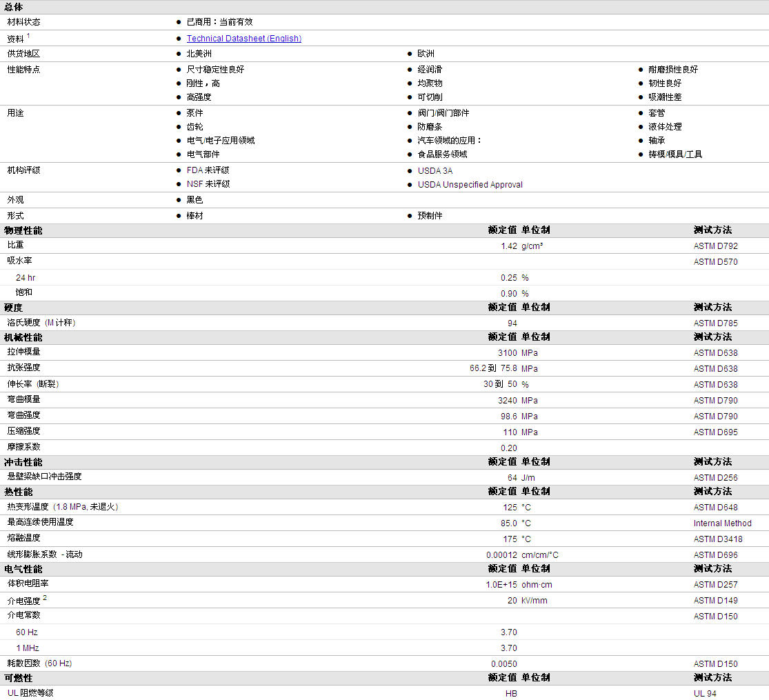Select the 24 hr water absorption value 0.25

pos(508,278)
